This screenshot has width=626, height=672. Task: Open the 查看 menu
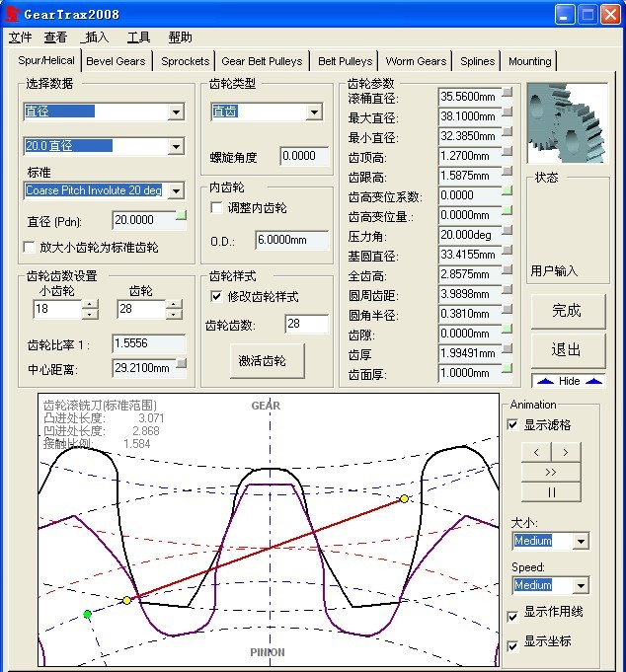pos(55,37)
